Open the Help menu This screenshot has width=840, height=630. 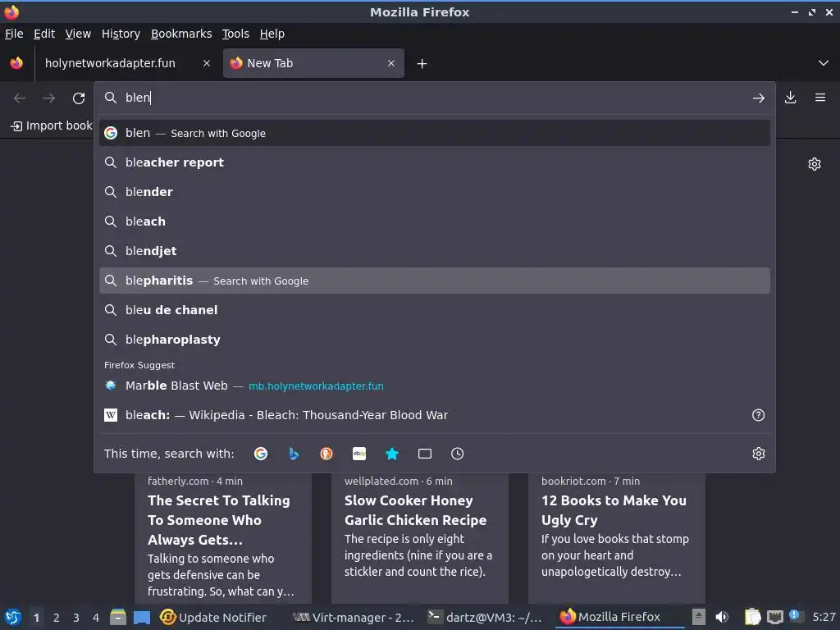pyautogui.click(x=272, y=34)
